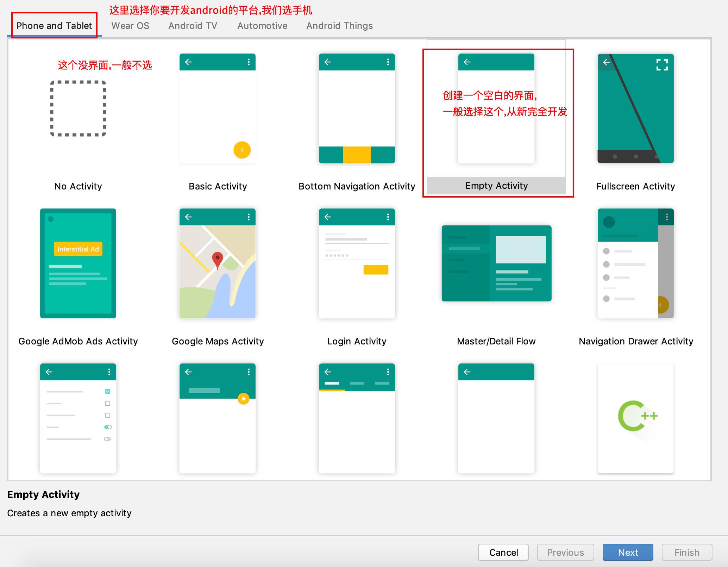Switch to the Automotive tab
Viewport: 728px width, 567px height.
262,26
